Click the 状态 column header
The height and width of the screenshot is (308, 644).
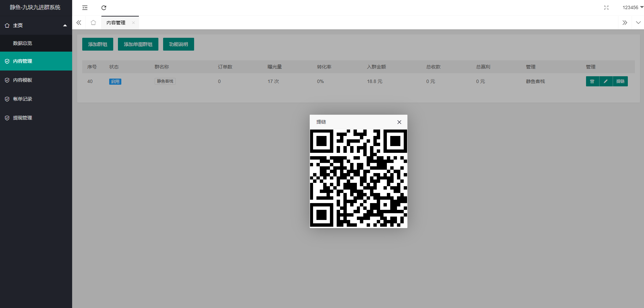click(114, 67)
